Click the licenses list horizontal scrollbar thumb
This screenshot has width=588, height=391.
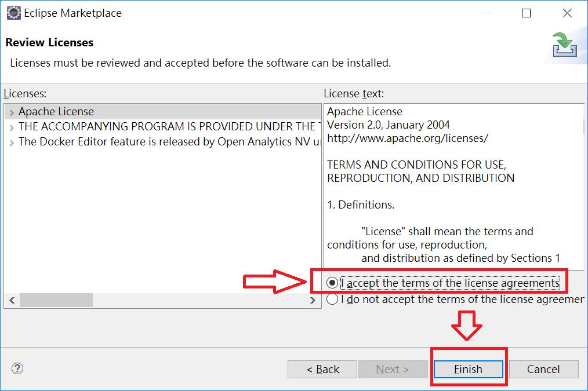click(x=56, y=301)
